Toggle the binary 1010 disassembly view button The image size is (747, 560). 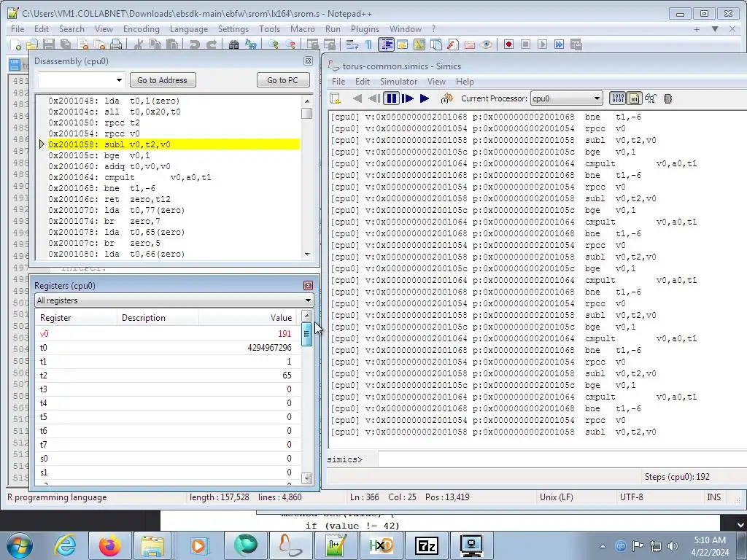tap(617, 98)
